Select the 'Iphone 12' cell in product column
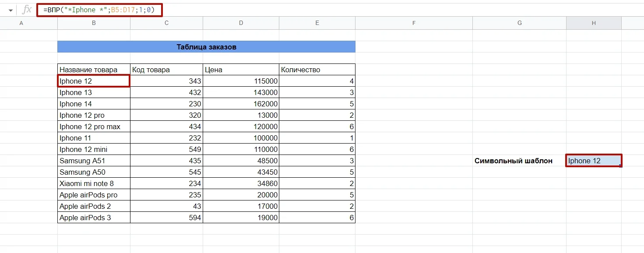This screenshot has height=253, width=644. [x=94, y=81]
